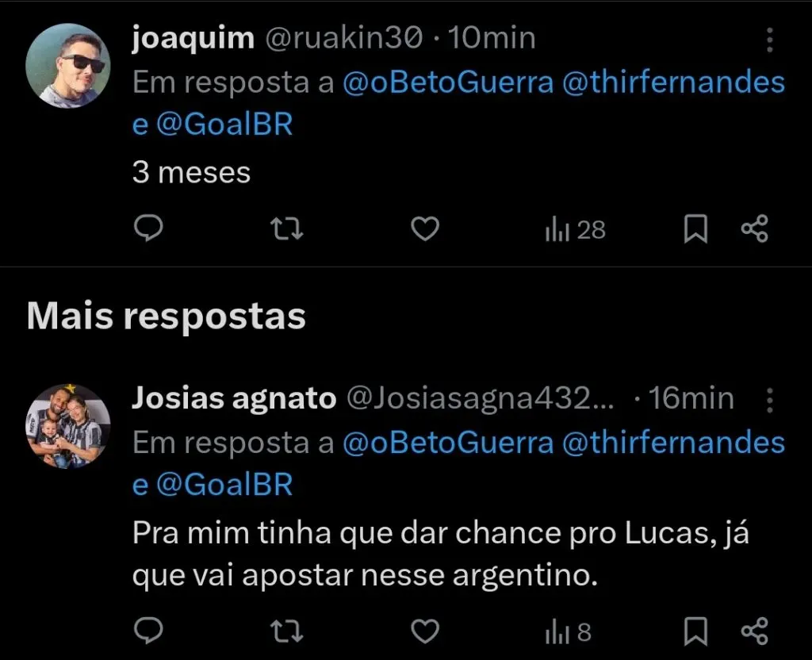The width and height of the screenshot is (812, 660).
Task: Reply to Josias agnato's tweet
Action: point(147,631)
